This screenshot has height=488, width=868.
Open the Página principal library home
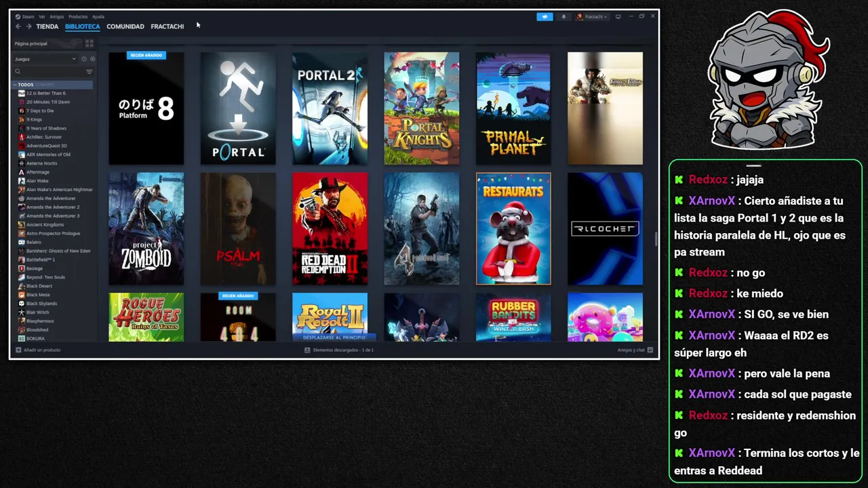[x=47, y=43]
